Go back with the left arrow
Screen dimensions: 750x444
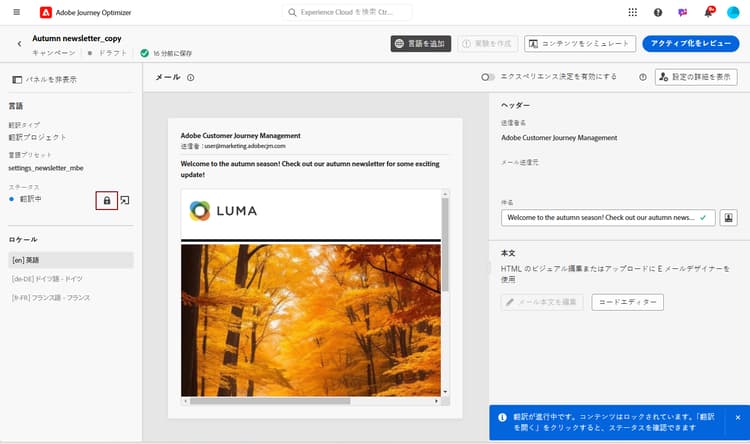click(19, 44)
